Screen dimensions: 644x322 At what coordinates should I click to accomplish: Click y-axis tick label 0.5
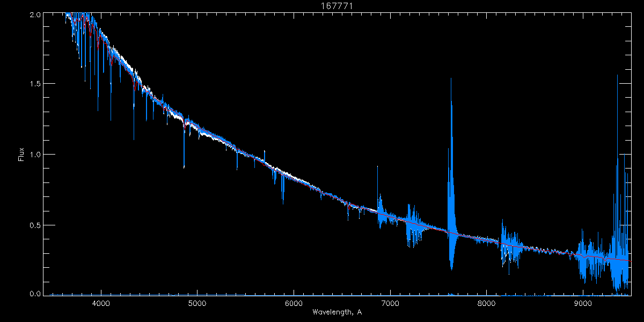(35, 225)
